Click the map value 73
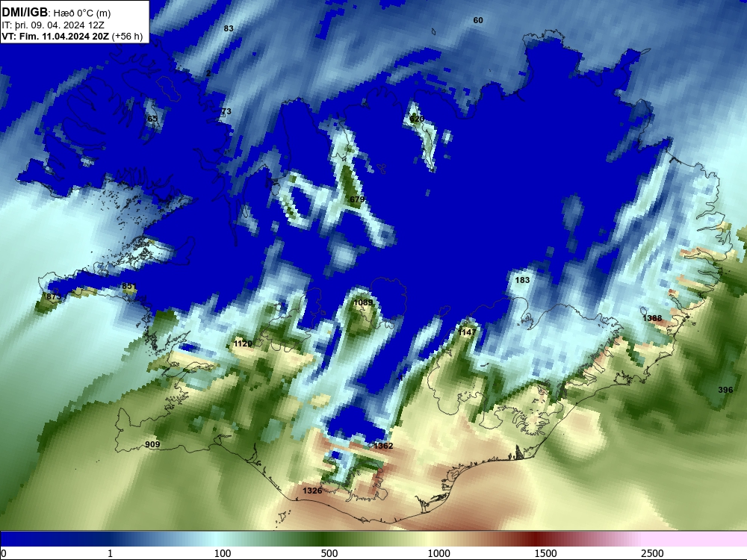Screen dimensions: 747x560 [x=226, y=111]
